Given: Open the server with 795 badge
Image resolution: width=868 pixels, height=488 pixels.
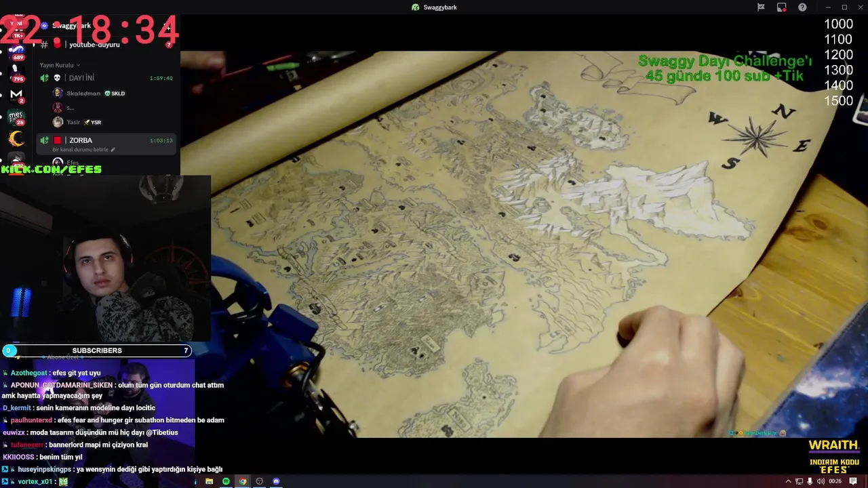Looking at the screenshot, I should (x=16, y=73).
